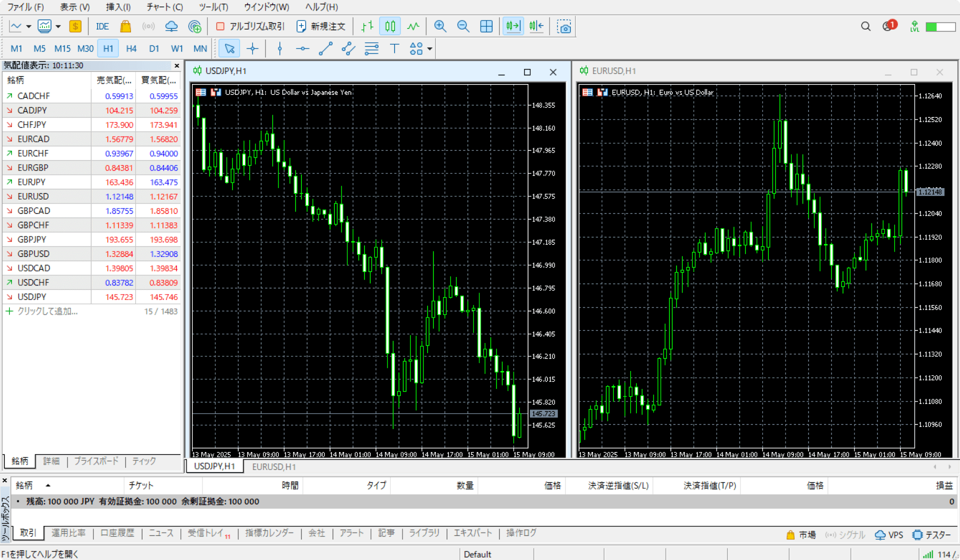Switch to the 口座履歴 tab
Screen dimensions: 960x560
117,533
